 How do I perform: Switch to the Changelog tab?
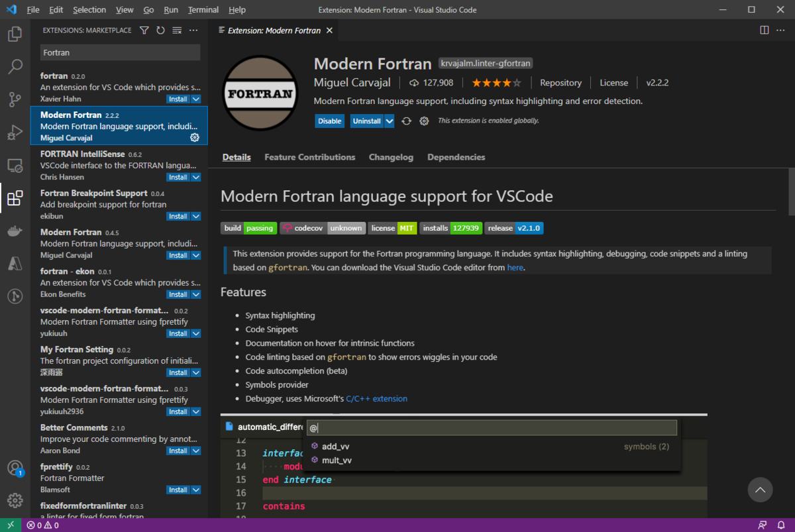pos(391,157)
